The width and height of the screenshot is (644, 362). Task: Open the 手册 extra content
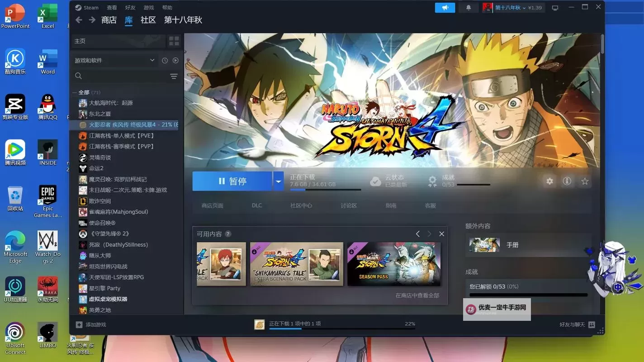[528, 245]
